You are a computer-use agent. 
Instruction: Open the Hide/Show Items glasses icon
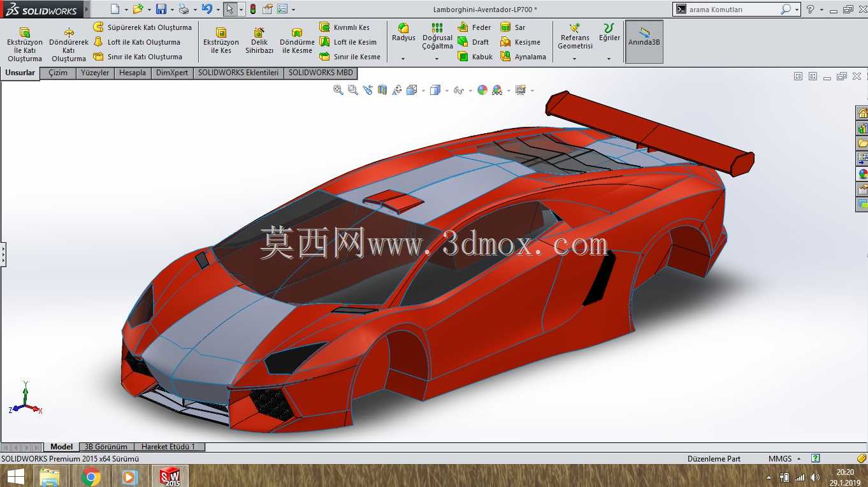[x=459, y=90]
